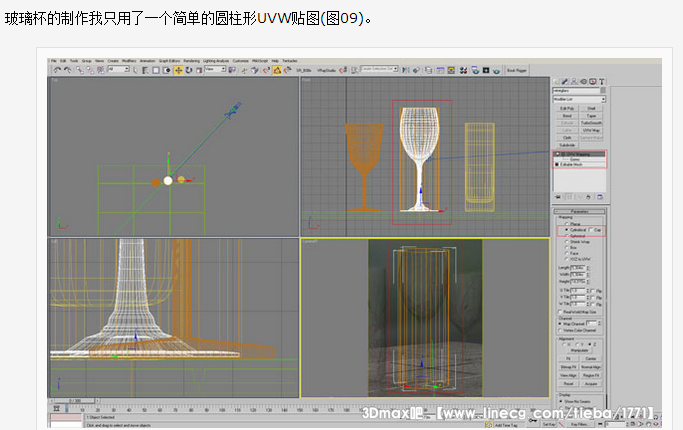This screenshot has height=430, width=683.
Task: Select the Cylindrical mapping radio button
Action: (566, 230)
